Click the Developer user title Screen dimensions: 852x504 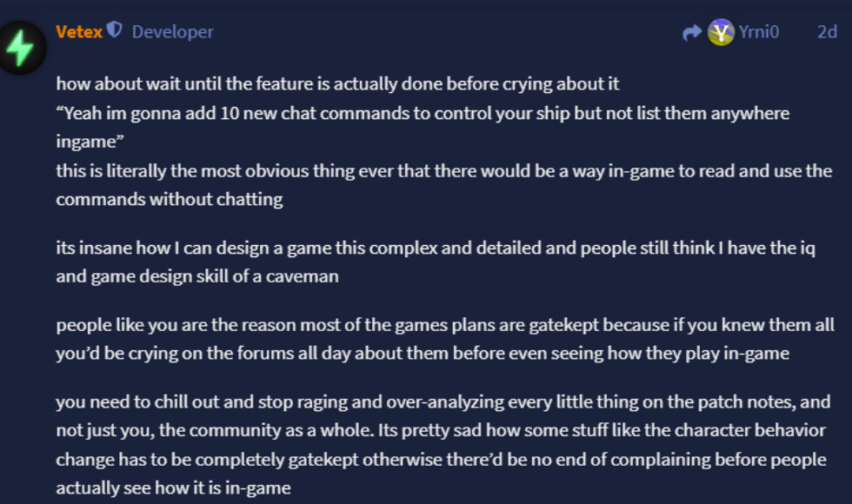pyautogui.click(x=173, y=31)
